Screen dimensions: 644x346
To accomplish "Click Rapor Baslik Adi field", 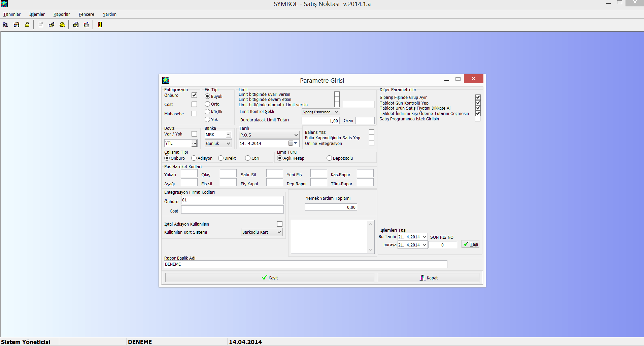I will pos(305,264).
